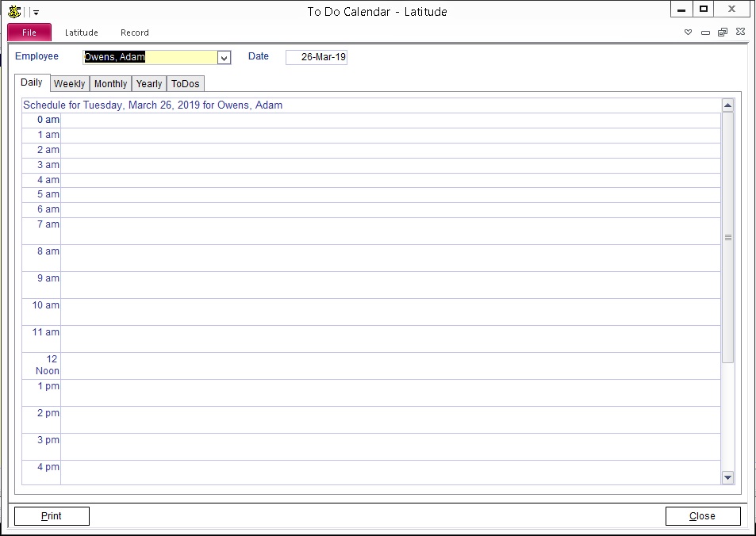The width and height of the screenshot is (756, 536).
Task: Switch to the ToDos tab
Action: coord(186,84)
